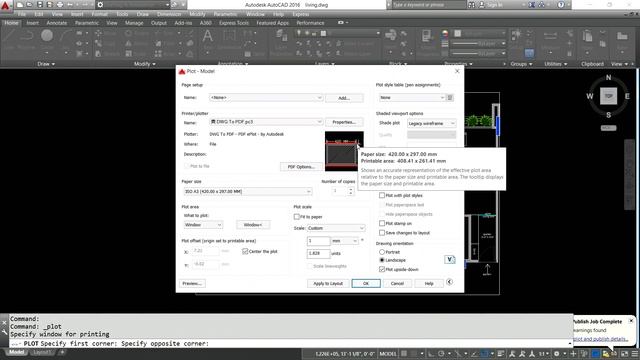Screen dimensions: 640x360
Task: Enable Plot with plot styles checkbox
Action: [x=382, y=196]
